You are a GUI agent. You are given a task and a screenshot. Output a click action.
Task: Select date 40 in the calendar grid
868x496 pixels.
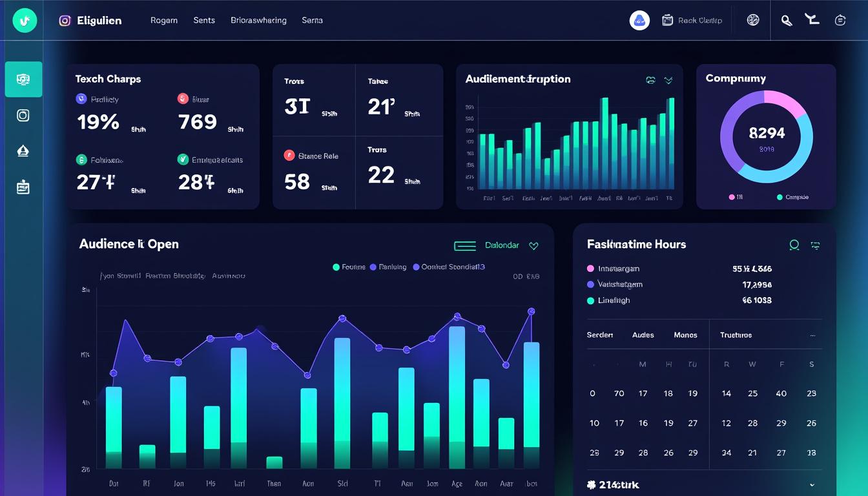(x=781, y=393)
